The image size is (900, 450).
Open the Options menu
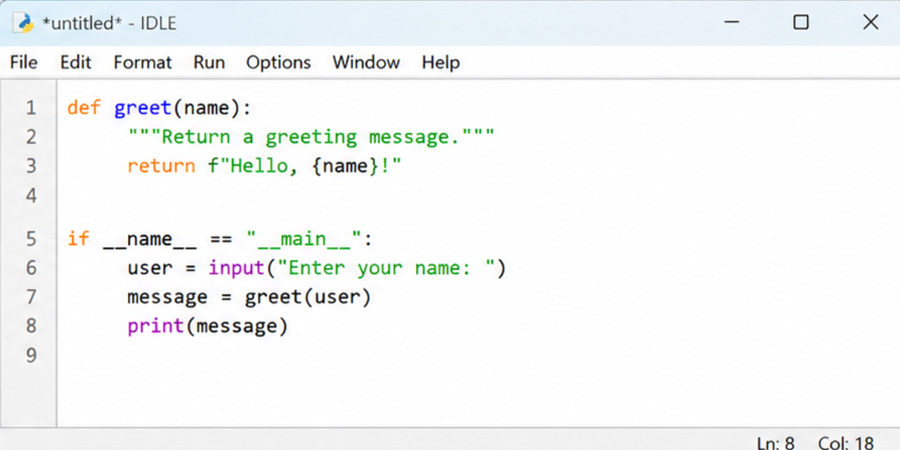point(278,62)
